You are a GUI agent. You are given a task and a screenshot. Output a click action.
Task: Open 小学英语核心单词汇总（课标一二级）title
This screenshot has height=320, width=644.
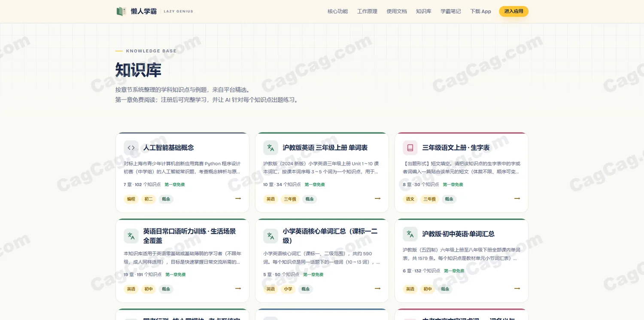click(x=330, y=236)
